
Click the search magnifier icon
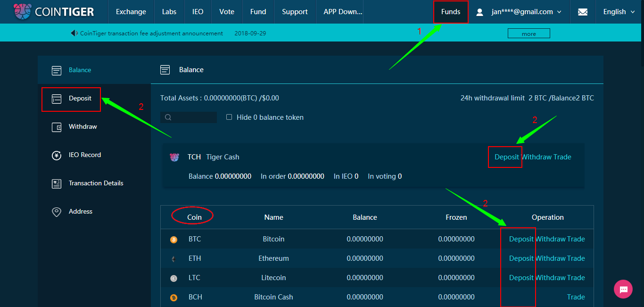point(168,117)
